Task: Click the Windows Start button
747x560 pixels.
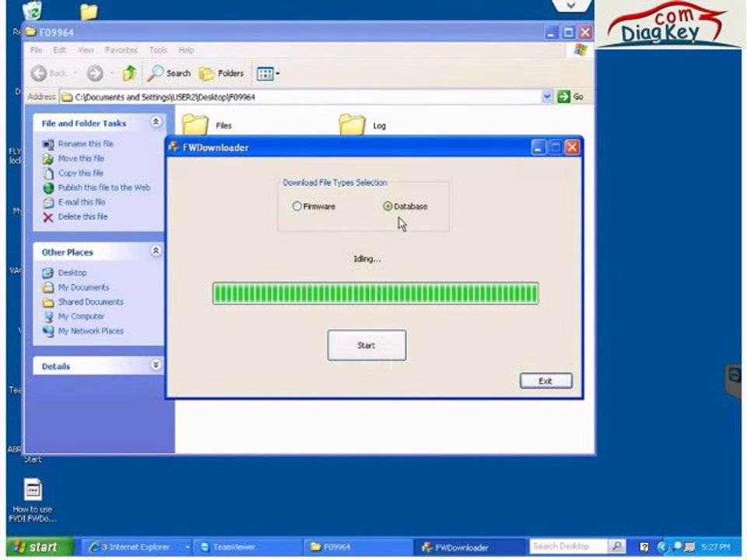Action: click(x=41, y=547)
